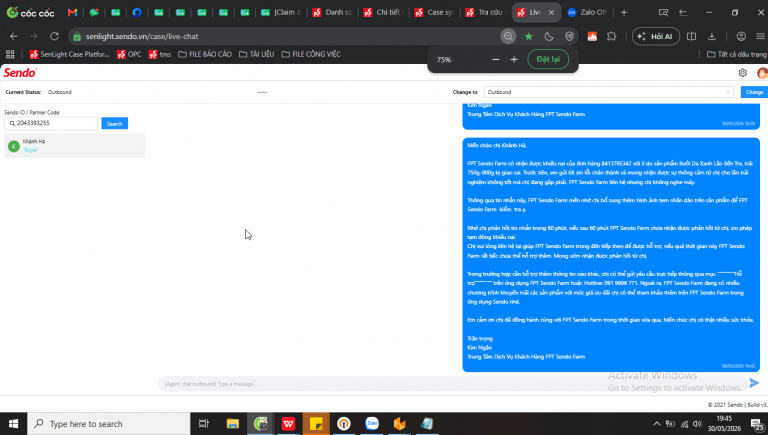Click the Hỏi AI button
The image size is (768, 435).
pos(655,36)
